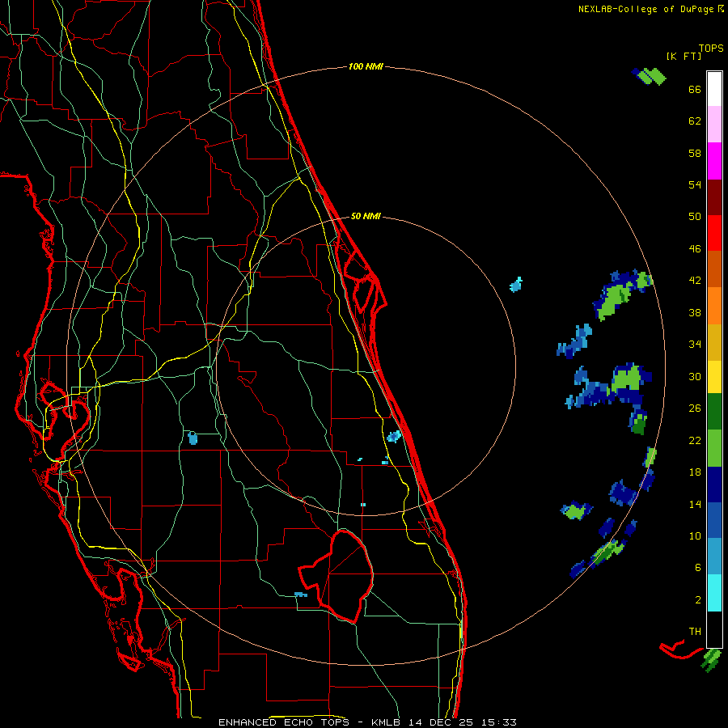Image resolution: width=728 pixels, height=728 pixels.
Task: Click the legend value 18
Action: 695,472
